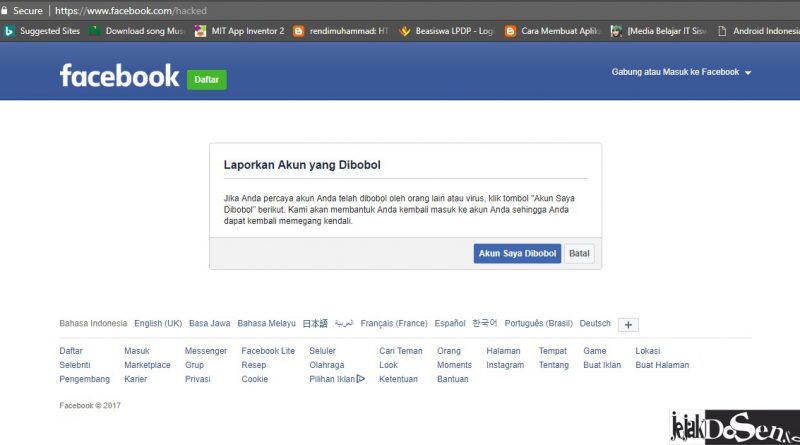Open the Moments footer link

click(454, 365)
